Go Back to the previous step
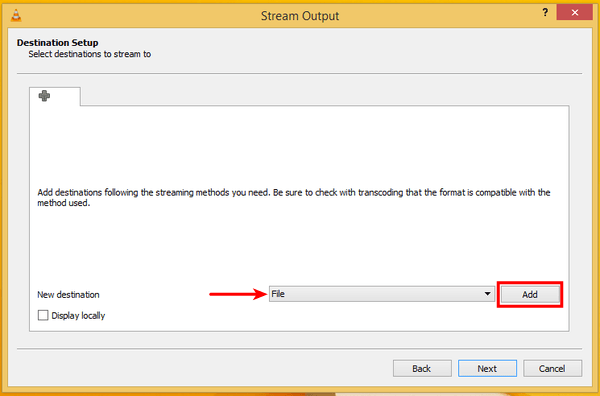Image resolution: width=600 pixels, height=396 pixels. (x=422, y=368)
